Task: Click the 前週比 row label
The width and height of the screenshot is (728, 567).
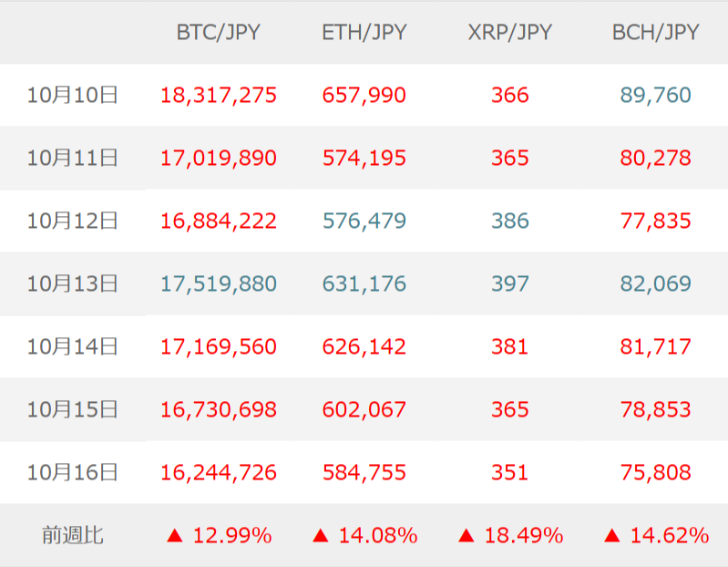Action: [72, 536]
